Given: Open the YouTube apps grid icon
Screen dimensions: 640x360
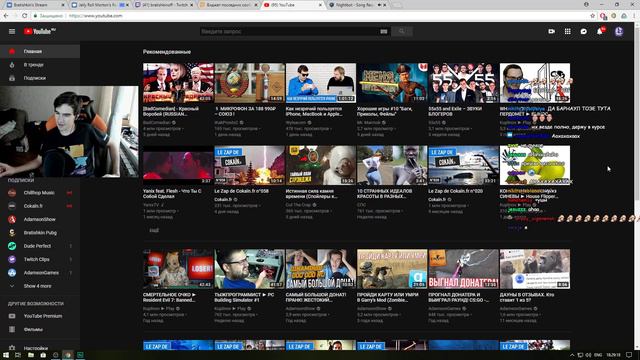Looking at the screenshot, I should coord(568,31).
